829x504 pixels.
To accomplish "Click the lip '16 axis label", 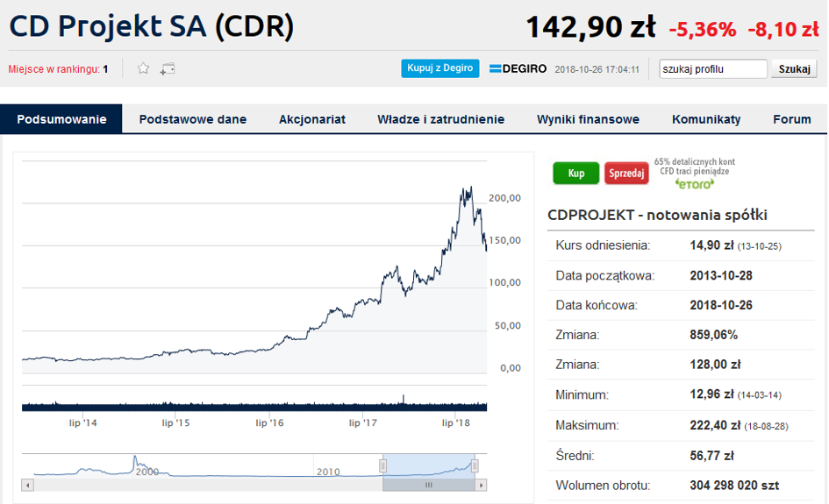I will 269,422.
